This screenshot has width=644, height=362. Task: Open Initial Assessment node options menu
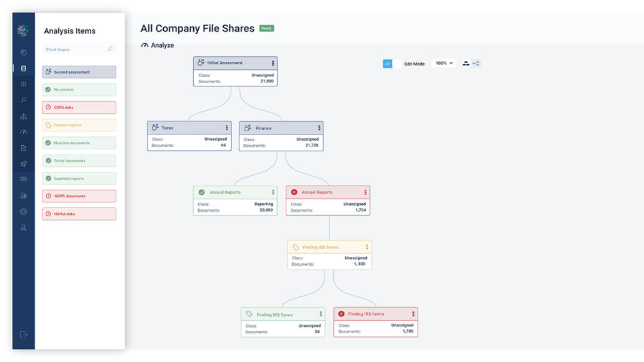[x=273, y=63]
